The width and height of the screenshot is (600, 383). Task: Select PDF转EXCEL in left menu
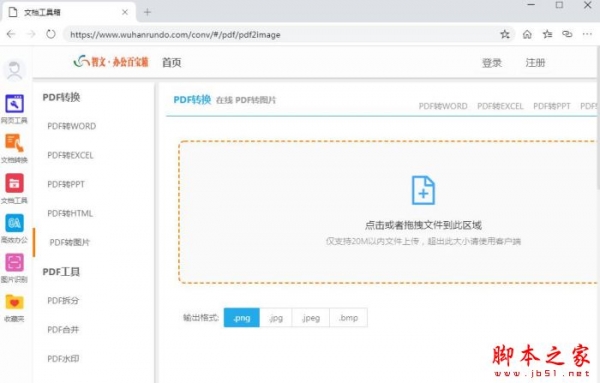click(x=70, y=155)
